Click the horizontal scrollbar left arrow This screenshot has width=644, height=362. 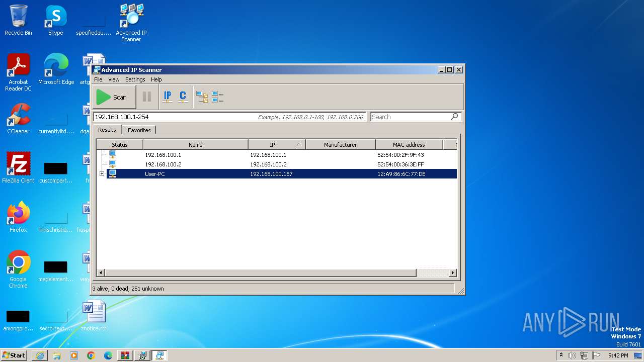pyautogui.click(x=101, y=273)
